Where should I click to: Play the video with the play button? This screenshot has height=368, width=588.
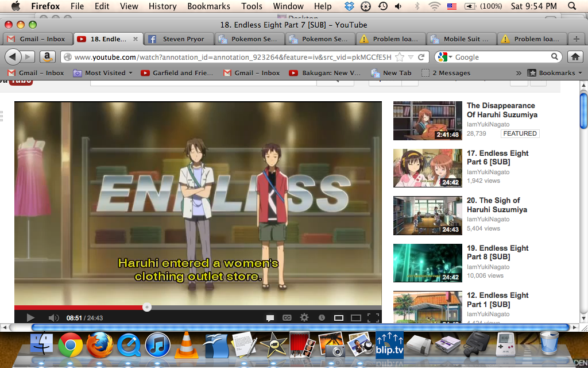point(30,317)
